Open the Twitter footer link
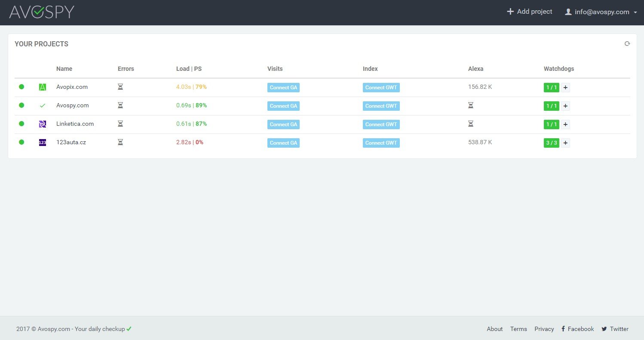This screenshot has height=340, width=644. (x=615, y=329)
